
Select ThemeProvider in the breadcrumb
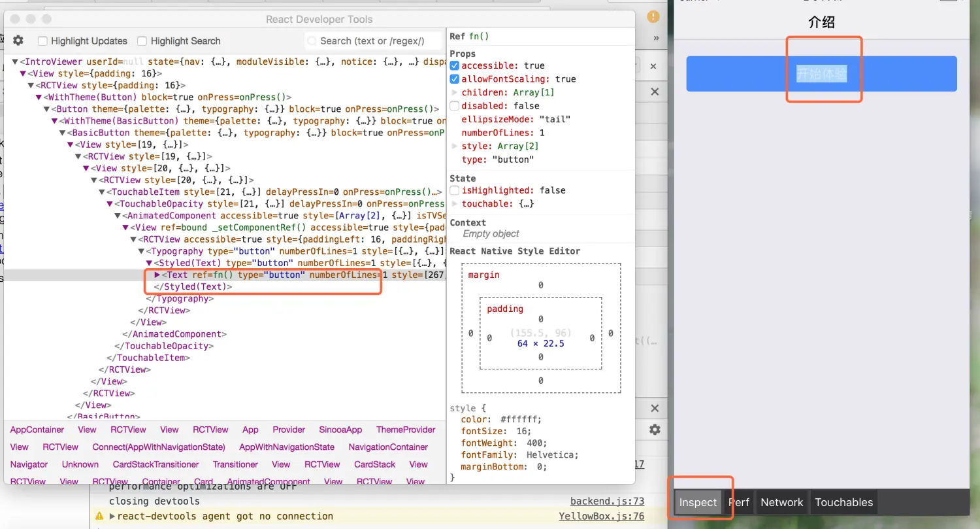click(x=406, y=430)
